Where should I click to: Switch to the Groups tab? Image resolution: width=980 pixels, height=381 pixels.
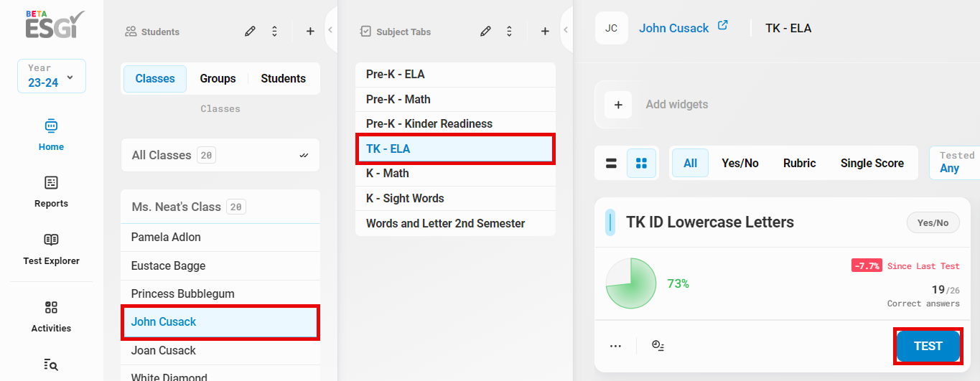tap(218, 79)
